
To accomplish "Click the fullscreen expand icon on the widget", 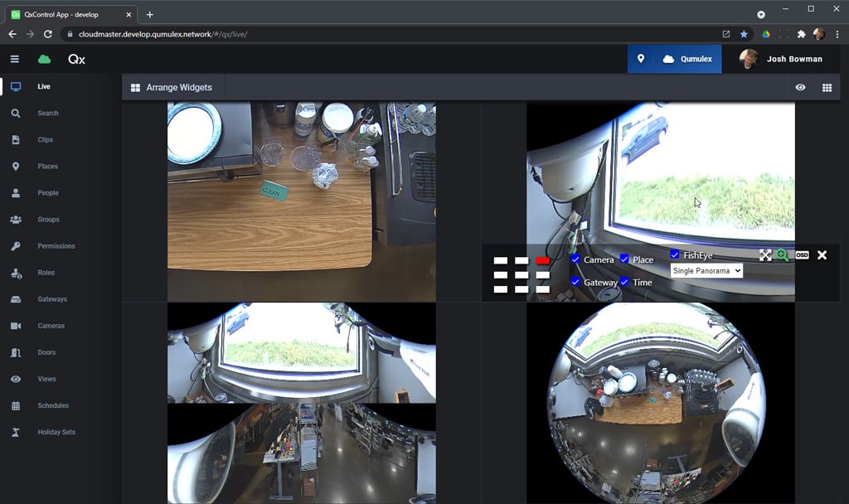I will (767, 254).
